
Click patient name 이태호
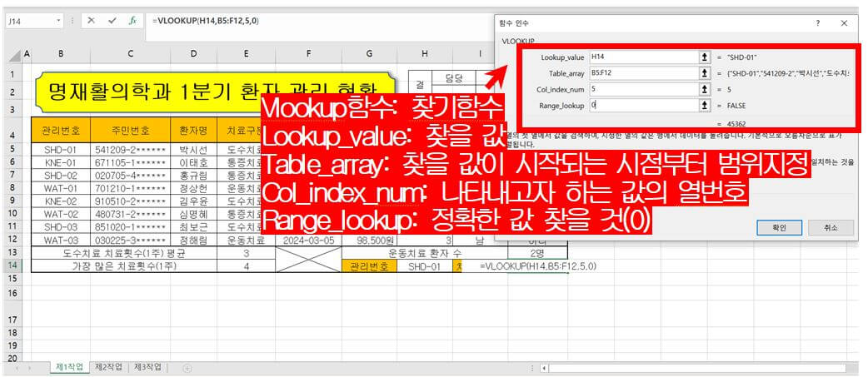(x=194, y=162)
